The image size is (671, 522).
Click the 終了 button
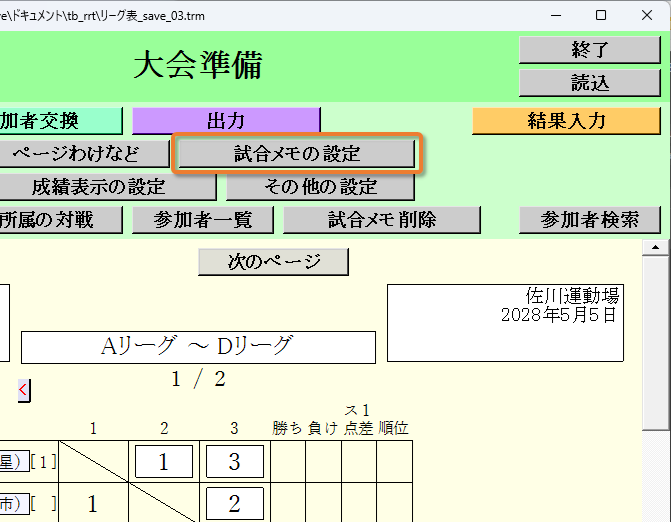point(590,50)
